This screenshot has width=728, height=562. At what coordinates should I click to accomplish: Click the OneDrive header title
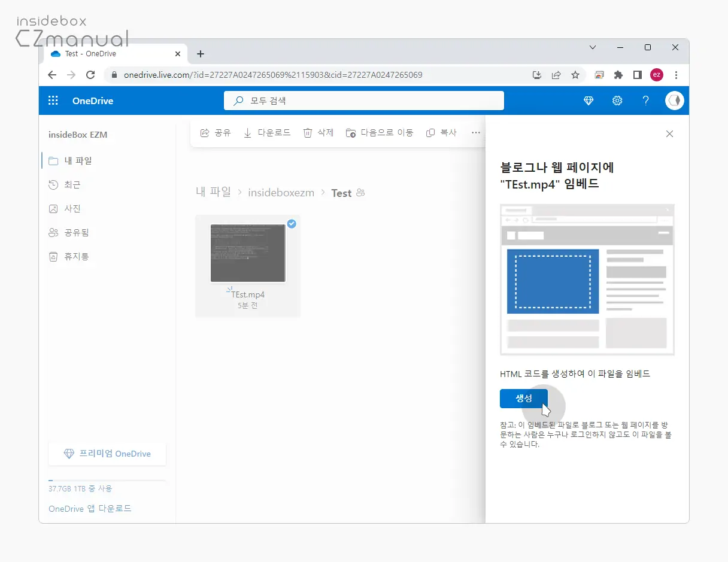click(93, 101)
